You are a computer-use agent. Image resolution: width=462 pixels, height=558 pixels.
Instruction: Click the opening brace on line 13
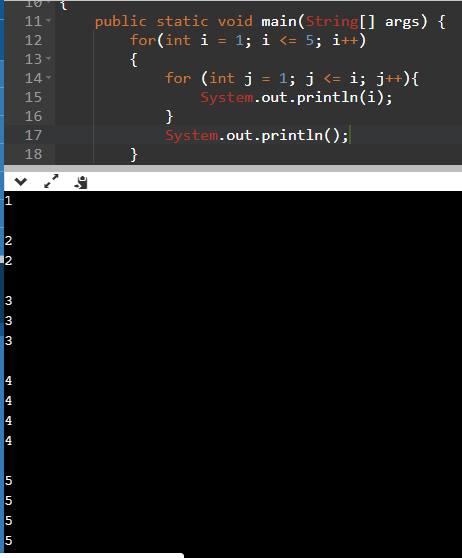point(134,60)
